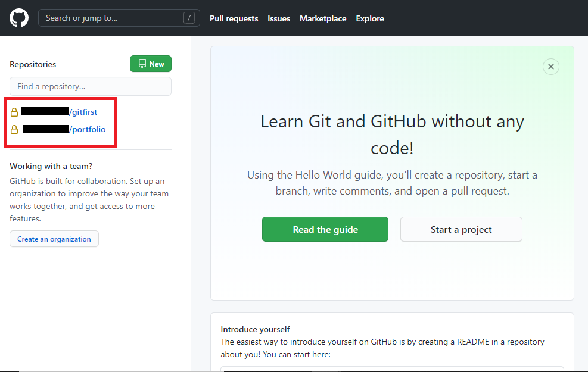Click the green 'Read the guide' button
This screenshot has width=588, height=372.
pyautogui.click(x=325, y=229)
